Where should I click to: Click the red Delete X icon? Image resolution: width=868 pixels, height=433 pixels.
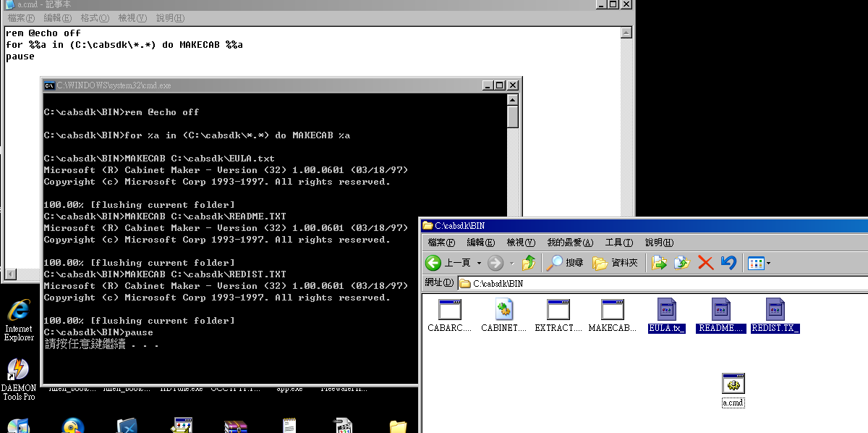[705, 263]
